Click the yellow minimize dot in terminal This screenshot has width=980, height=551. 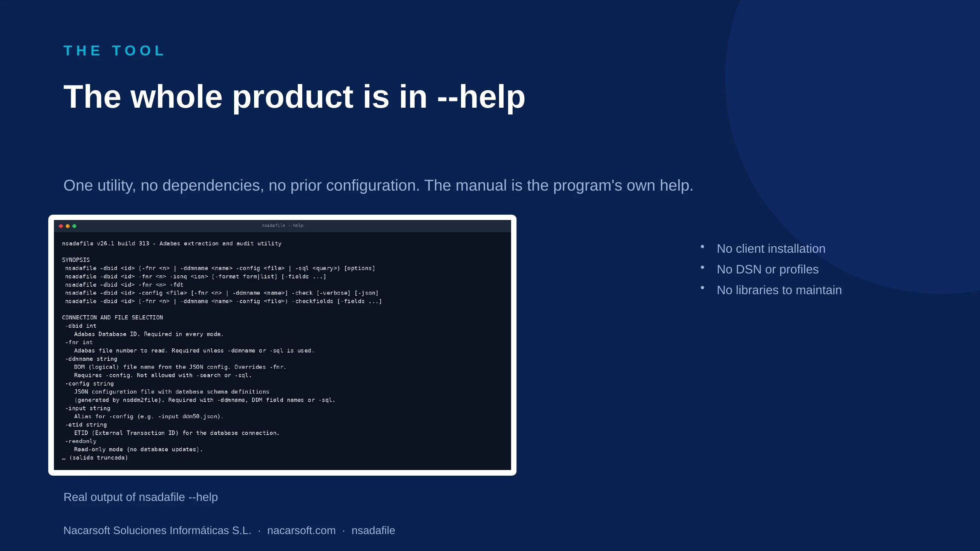pyautogui.click(x=68, y=226)
